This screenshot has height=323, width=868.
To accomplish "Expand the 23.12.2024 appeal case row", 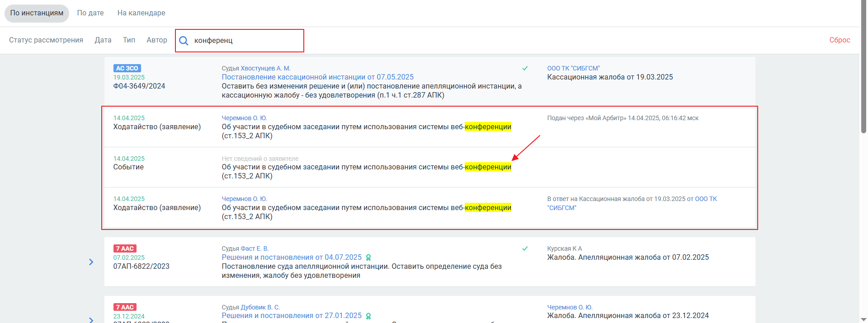I will click(91, 319).
